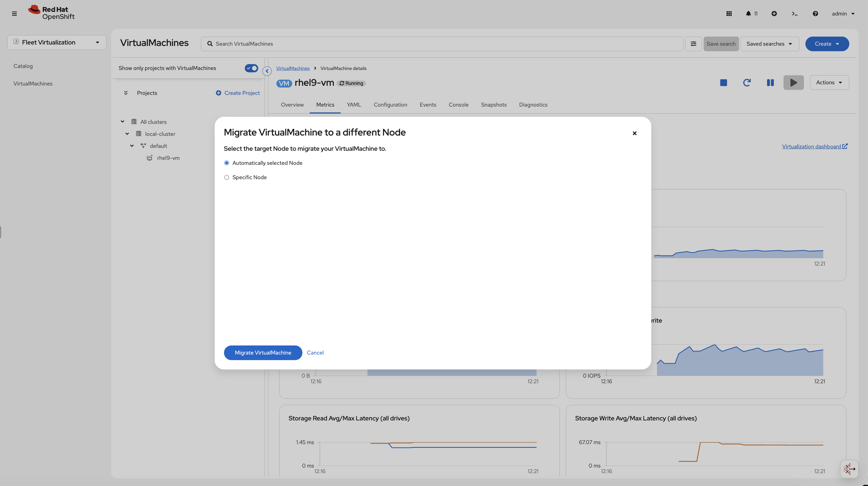Click the Search VirtualMachines input field
This screenshot has height=486, width=868.
(404, 44)
